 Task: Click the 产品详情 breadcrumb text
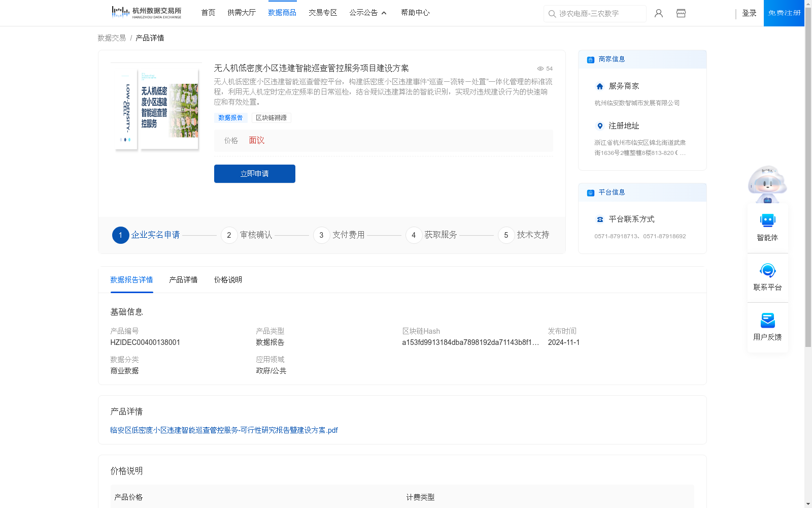coord(150,38)
